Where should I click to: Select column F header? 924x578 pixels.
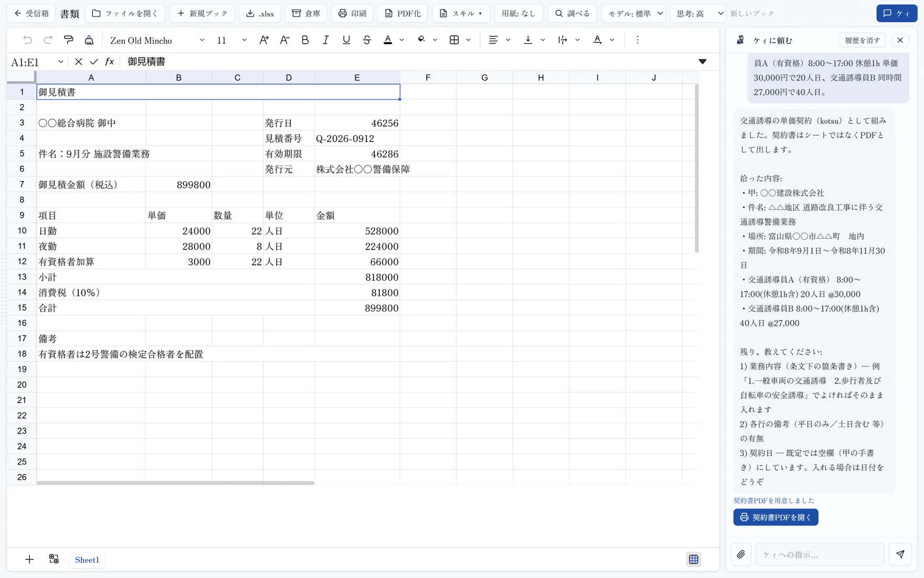point(428,78)
